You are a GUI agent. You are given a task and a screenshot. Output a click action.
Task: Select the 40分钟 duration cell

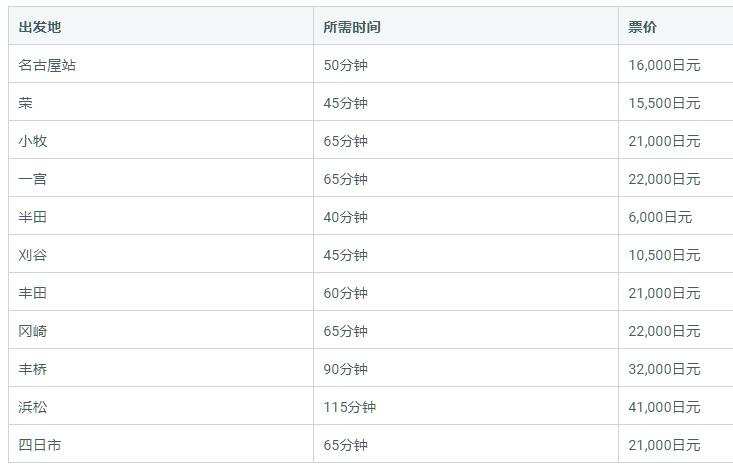point(346,217)
